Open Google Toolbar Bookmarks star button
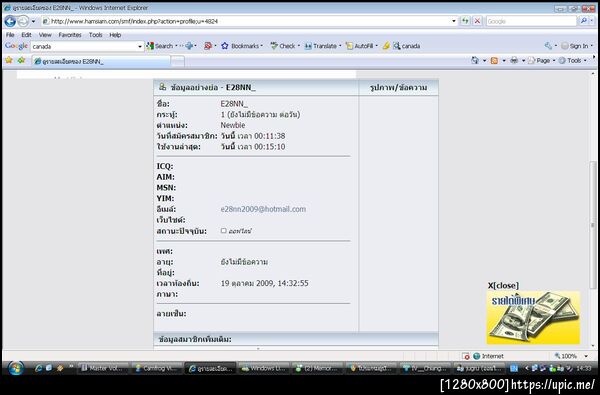The image size is (600, 395). [x=242, y=46]
